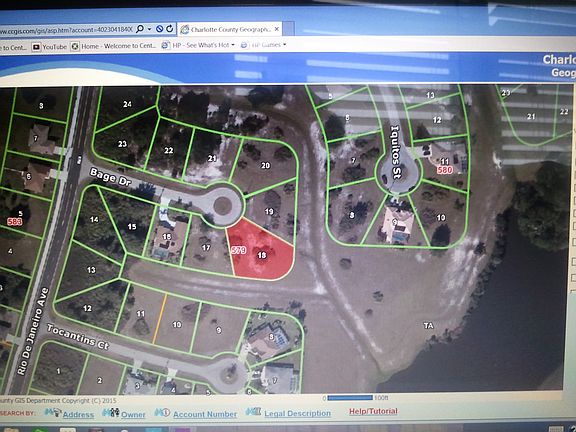Click the Tocantins Ct street label

pyautogui.click(x=78, y=336)
